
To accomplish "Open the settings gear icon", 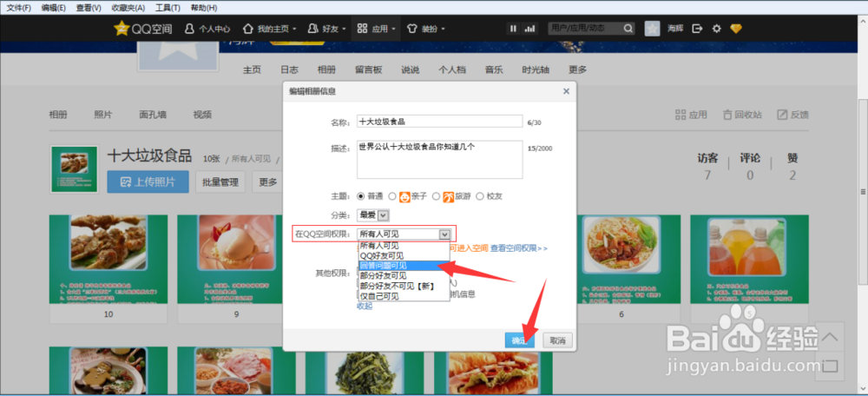I will click(716, 29).
